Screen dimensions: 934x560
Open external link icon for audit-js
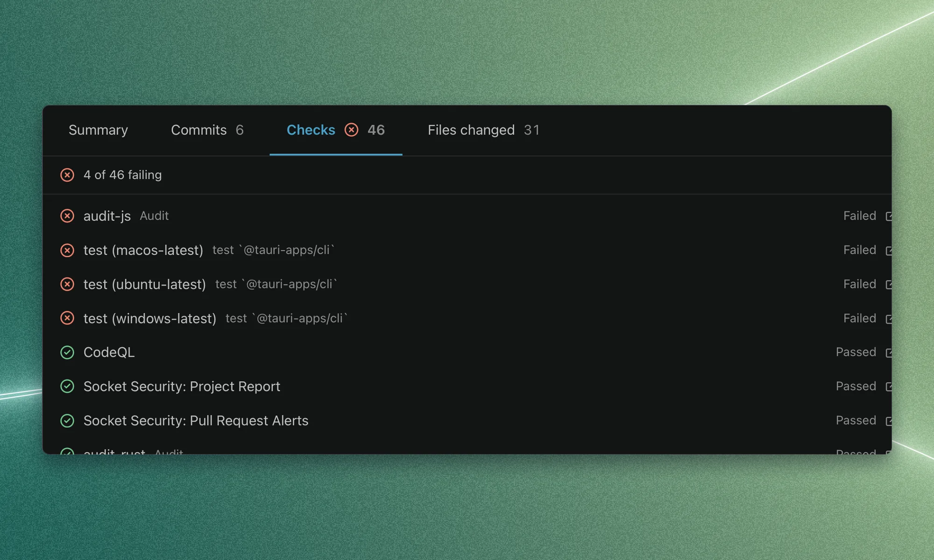[x=889, y=216]
